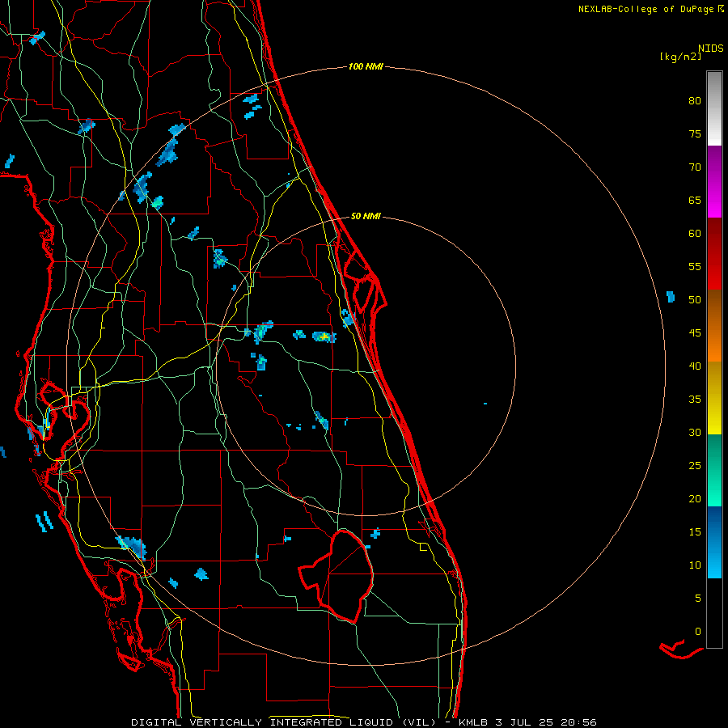
Task: Click the 50 NMI range ring label
Action: (366, 216)
